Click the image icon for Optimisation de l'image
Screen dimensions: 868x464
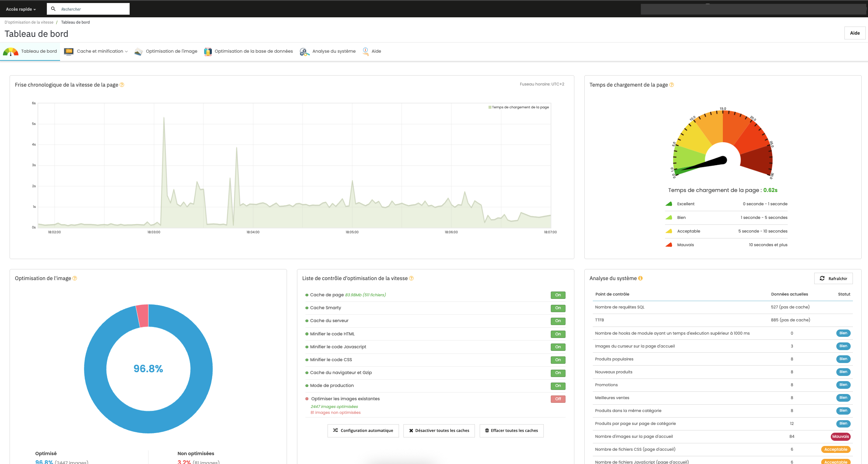[139, 52]
